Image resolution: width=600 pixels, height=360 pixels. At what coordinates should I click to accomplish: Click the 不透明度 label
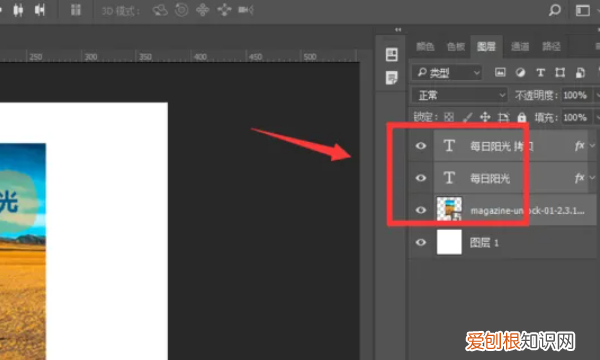click(x=536, y=95)
